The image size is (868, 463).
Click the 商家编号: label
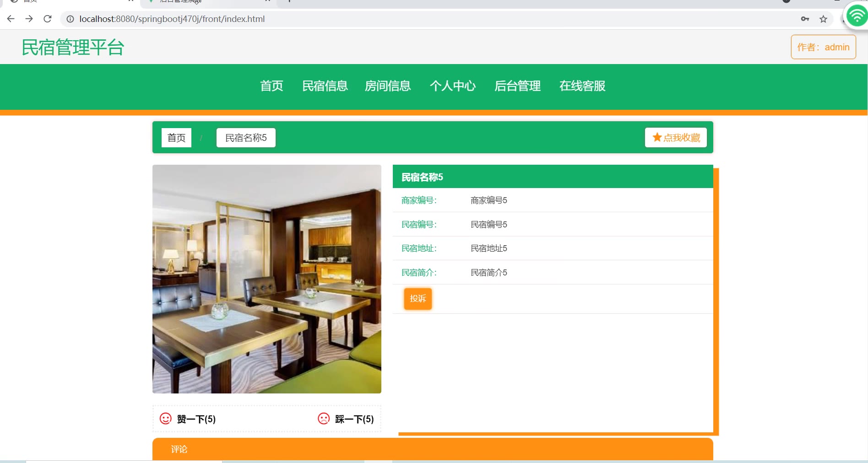(x=419, y=200)
